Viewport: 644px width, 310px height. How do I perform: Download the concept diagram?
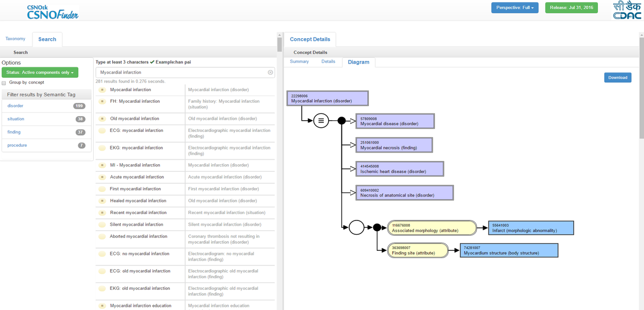[617, 77]
